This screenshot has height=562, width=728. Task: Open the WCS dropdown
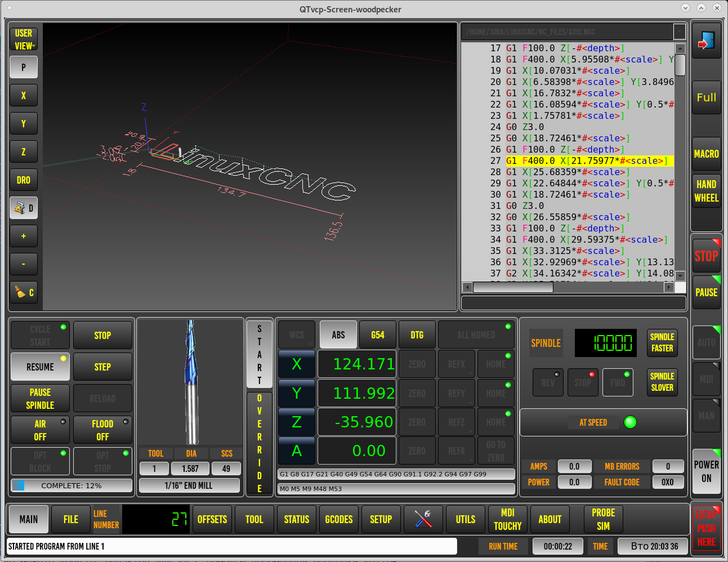click(x=297, y=335)
